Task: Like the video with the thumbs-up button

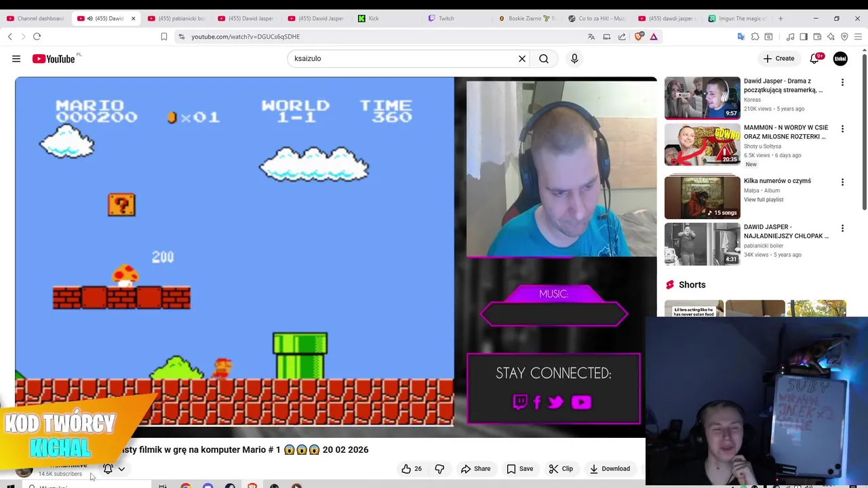Action: pos(411,468)
